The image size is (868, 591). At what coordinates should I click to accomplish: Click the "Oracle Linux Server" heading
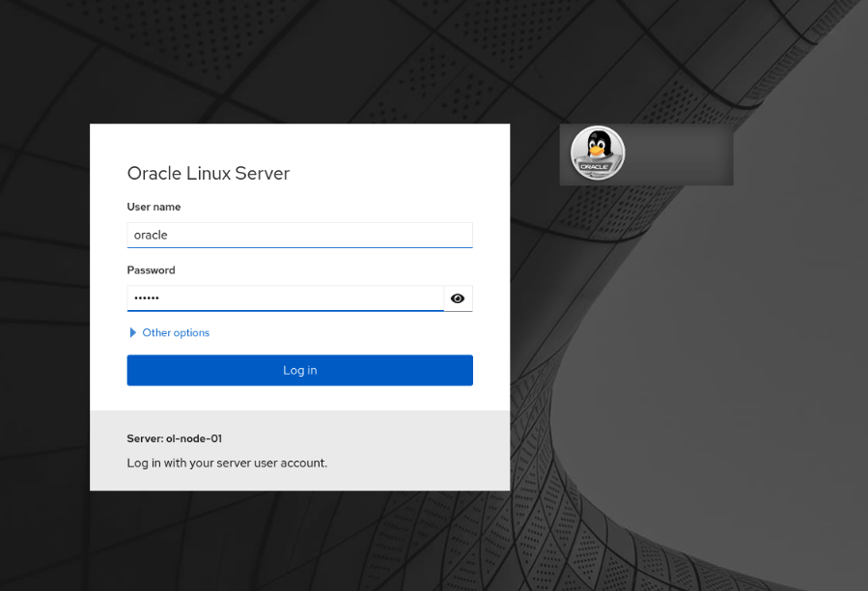click(209, 174)
